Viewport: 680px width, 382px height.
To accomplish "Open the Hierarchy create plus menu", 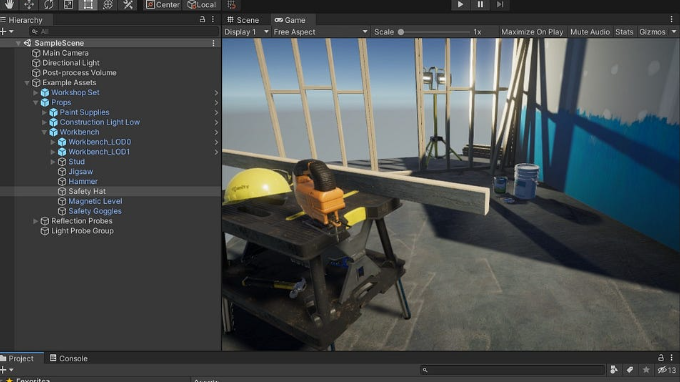I will (7, 31).
